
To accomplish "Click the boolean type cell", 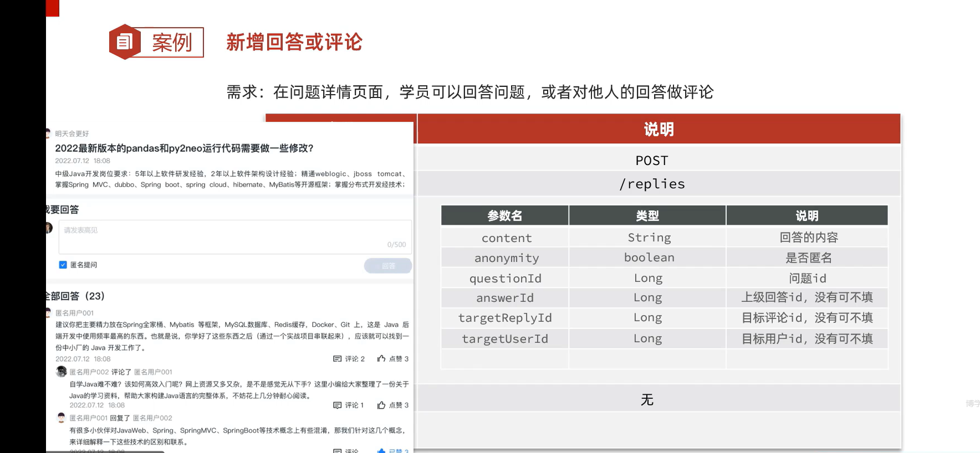I will click(x=647, y=258).
